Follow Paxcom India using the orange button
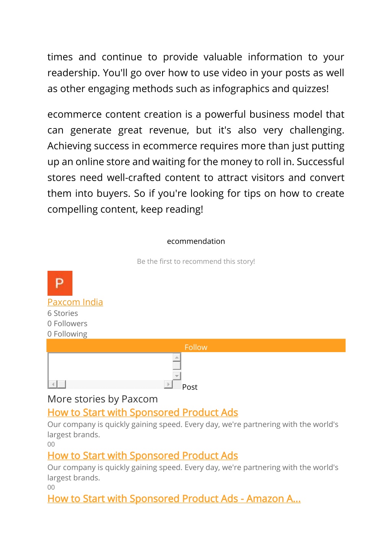 (x=196, y=346)
